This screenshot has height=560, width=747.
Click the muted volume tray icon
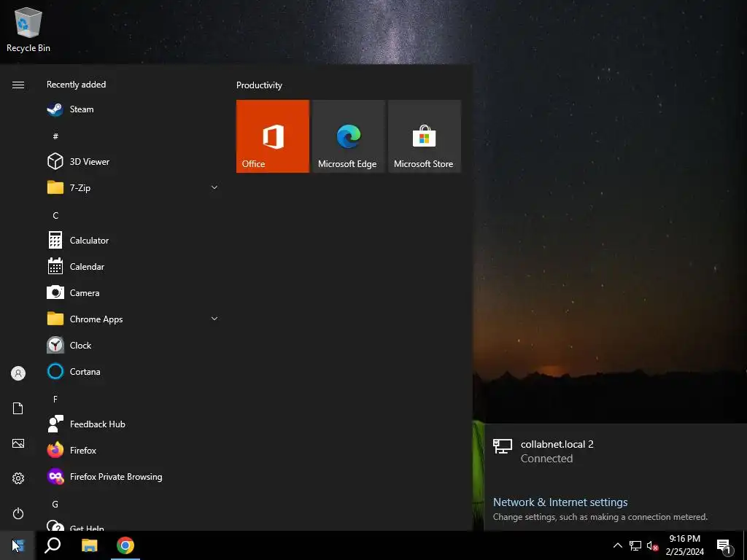click(x=652, y=545)
